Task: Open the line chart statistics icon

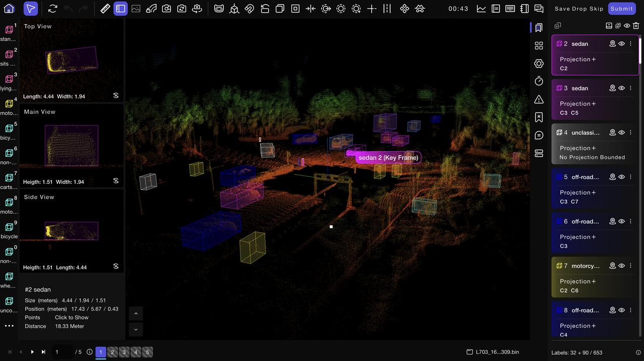Action: [x=481, y=9]
